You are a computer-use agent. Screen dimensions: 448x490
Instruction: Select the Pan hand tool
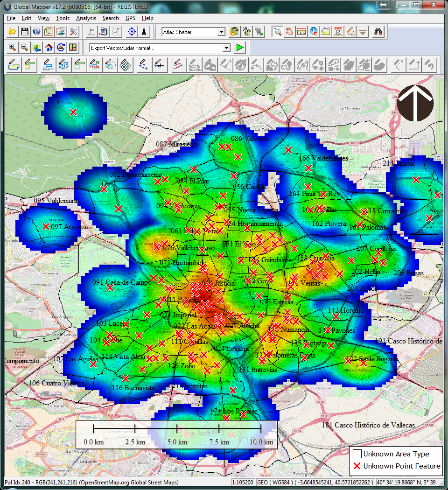[289, 31]
